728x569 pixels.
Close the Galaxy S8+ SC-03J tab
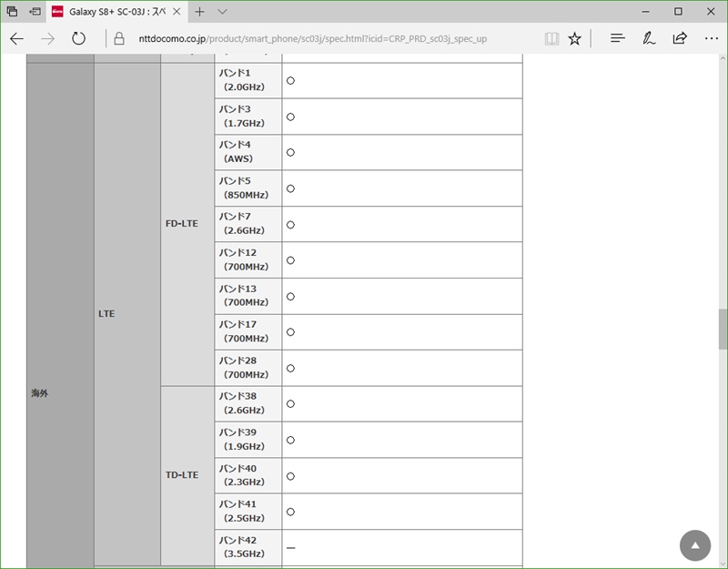tap(177, 12)
